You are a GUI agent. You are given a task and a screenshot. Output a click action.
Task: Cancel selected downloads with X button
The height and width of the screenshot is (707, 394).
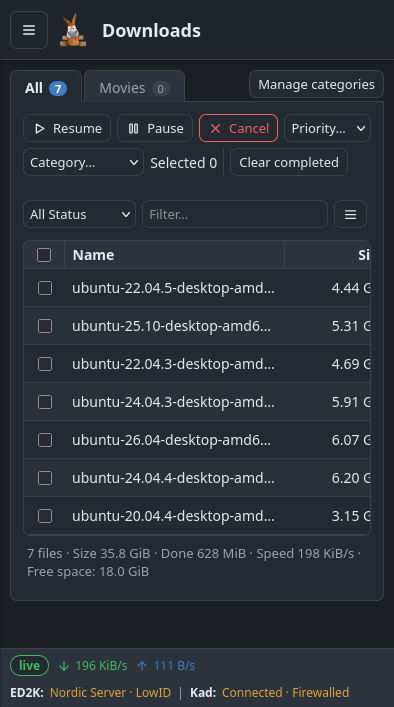click(238, 129)
